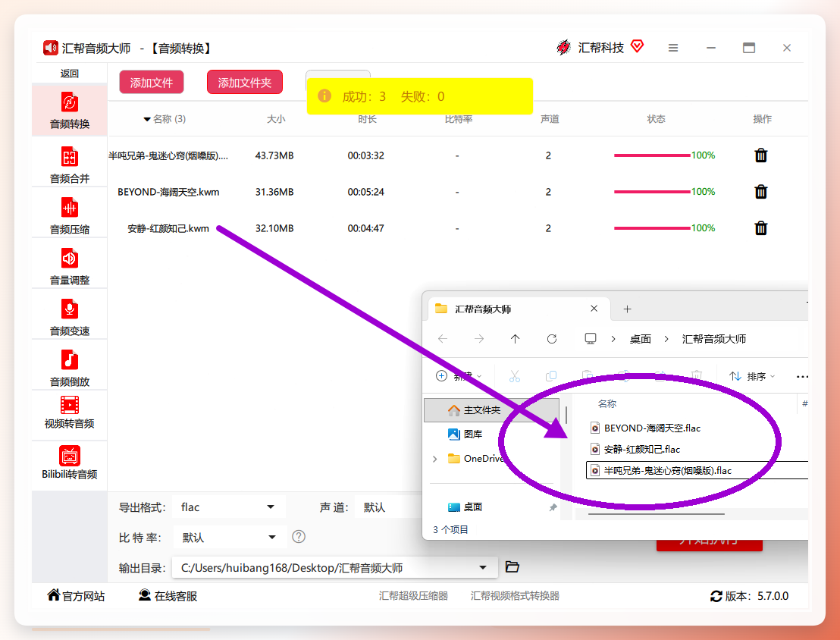Add a new Explorer tab
Viewport: 840px width, 640px height.
click(627, 309)
